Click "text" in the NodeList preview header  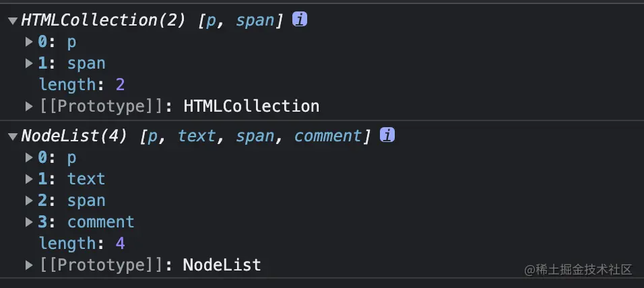pos(196,136)
